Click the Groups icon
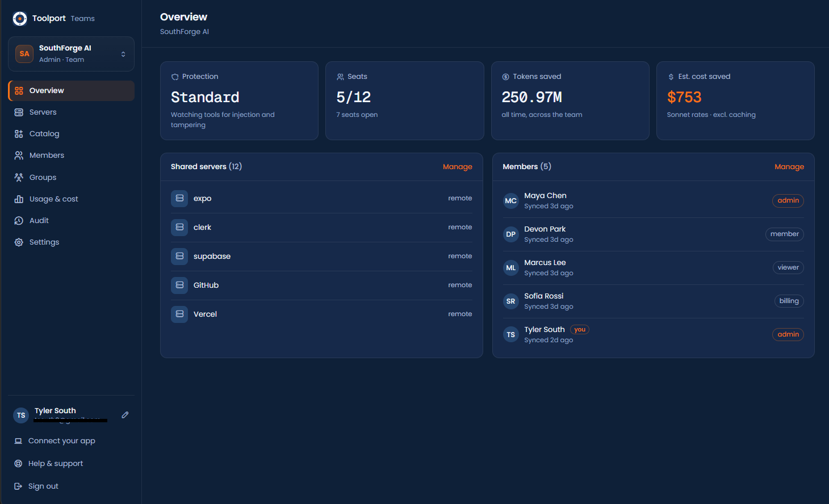Image resolution: width=829 pixels, height=504 pixels. coord(19,178)
